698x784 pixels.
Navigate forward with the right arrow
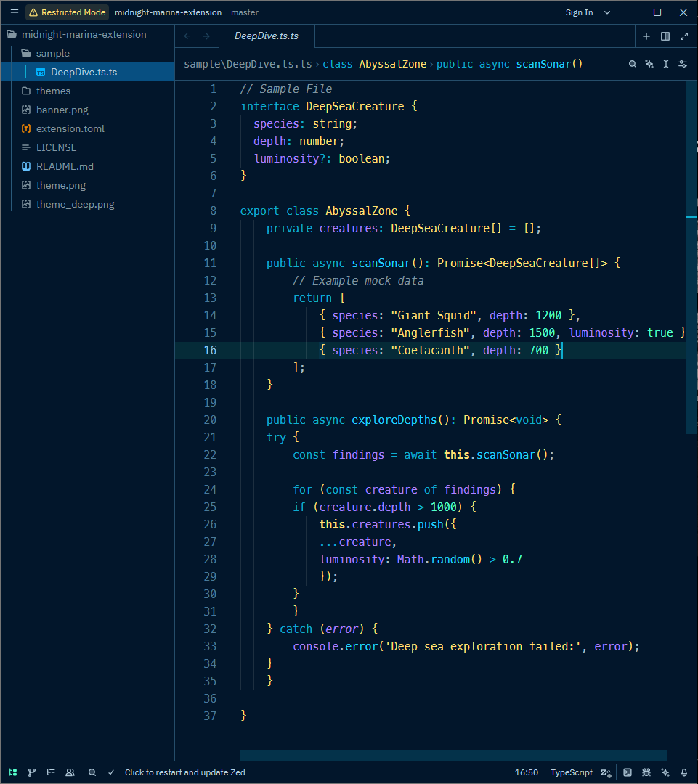coord(206,36)
